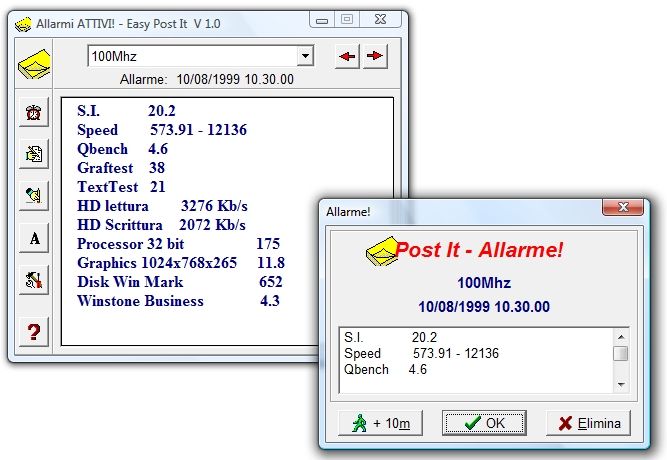Click the scrollbar thumb in alarm text box
This screenshot has height=460, width=667.
(621, 354)
